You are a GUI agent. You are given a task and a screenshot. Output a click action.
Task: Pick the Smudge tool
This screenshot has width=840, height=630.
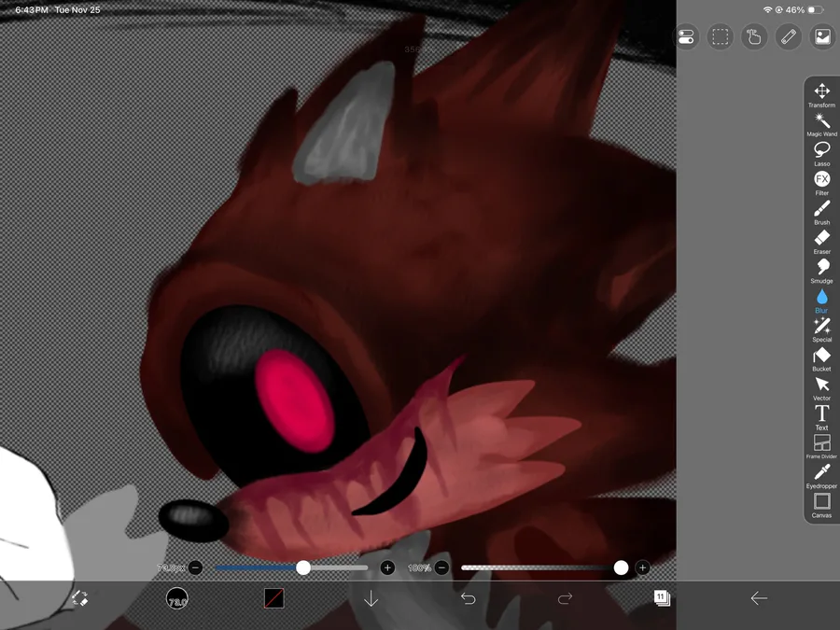coord(821,271)
